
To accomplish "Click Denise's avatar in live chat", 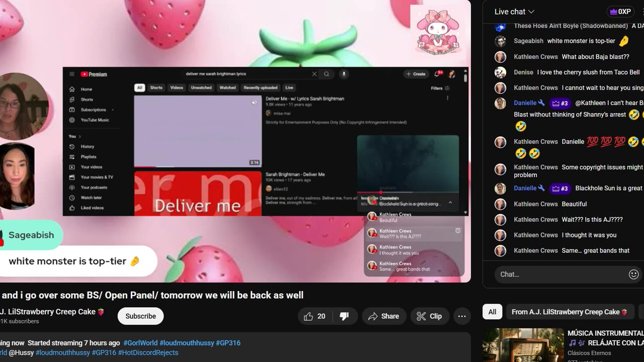I will [500, 72].
